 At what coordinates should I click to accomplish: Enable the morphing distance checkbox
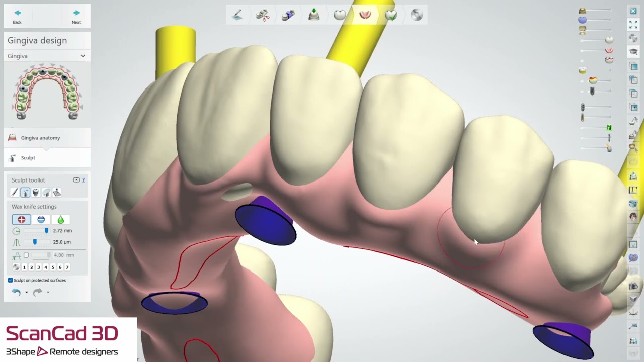pyautogui.click(x=26, y=255)
